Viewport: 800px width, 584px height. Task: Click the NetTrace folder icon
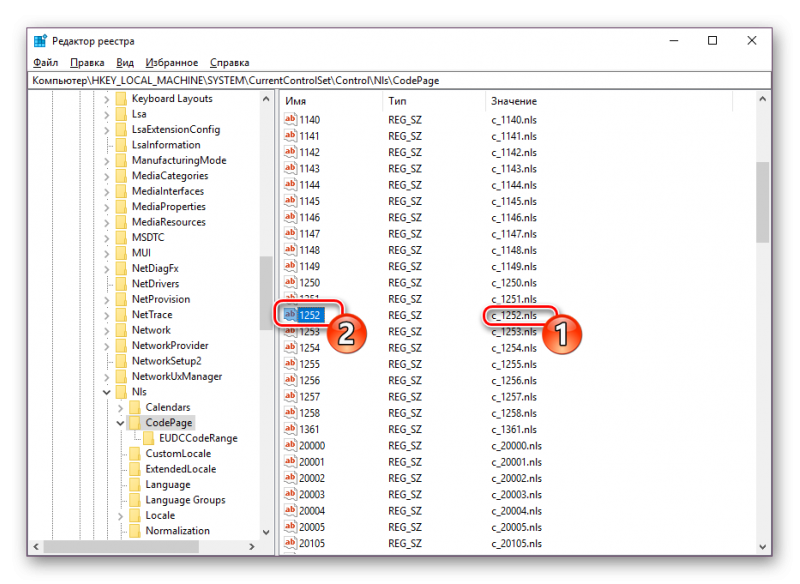point(121,315)
